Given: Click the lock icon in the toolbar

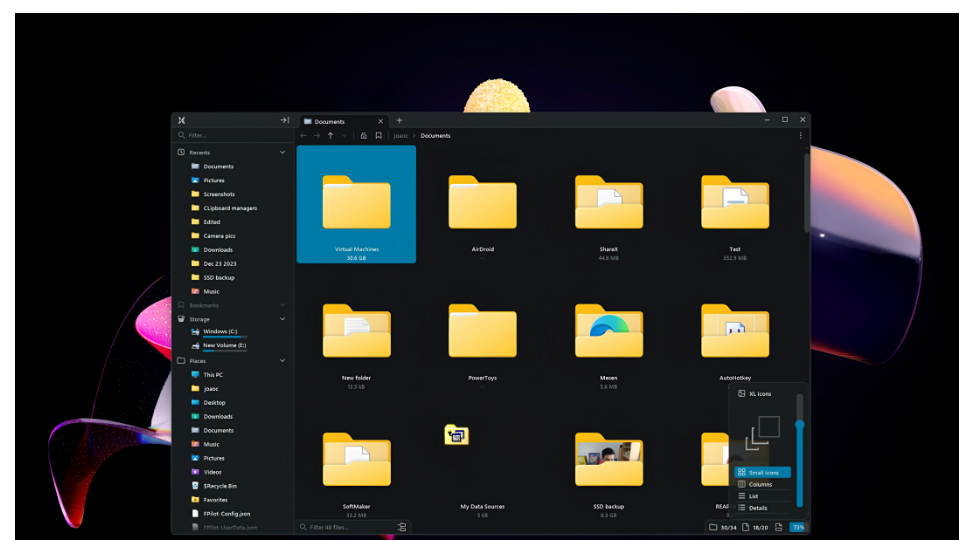Looking at the screenshot, I should tap(364, 135).
